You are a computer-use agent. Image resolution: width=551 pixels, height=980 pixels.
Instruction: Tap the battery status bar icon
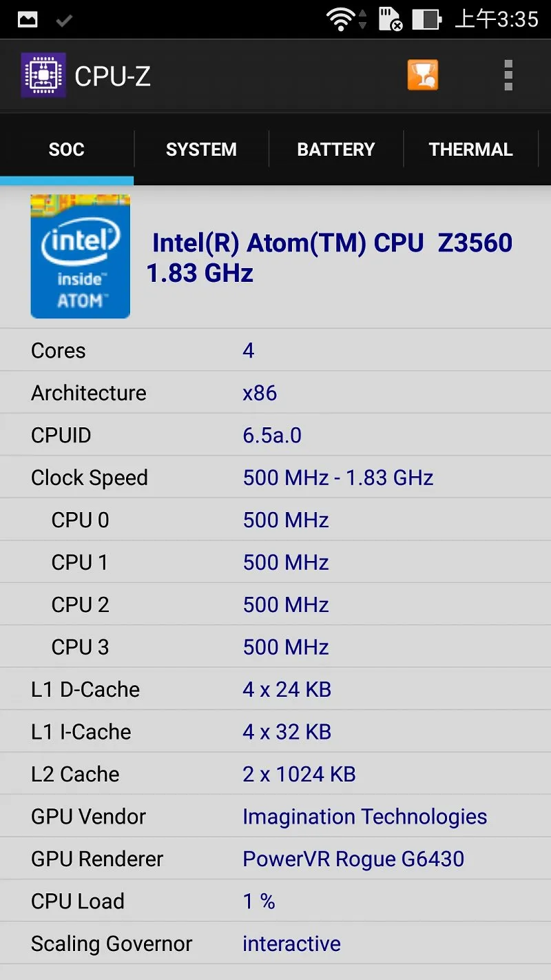427,19
